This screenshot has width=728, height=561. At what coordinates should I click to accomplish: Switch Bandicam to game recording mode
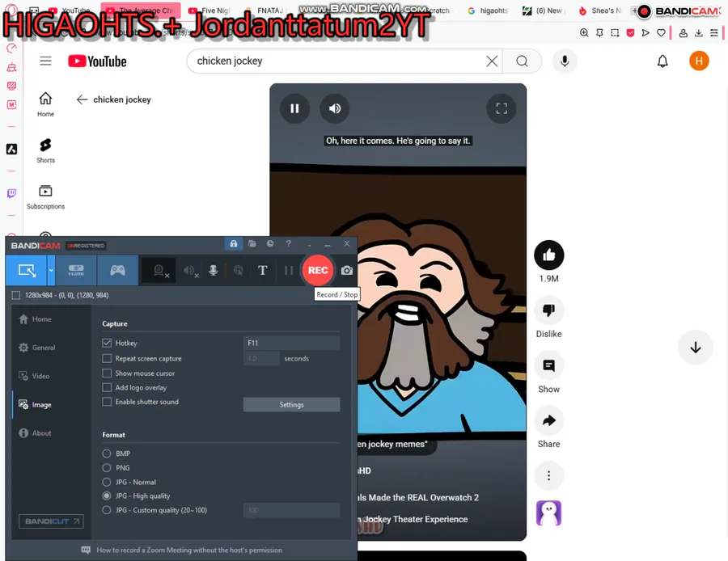pyautogui.click(x=117, y=270)
